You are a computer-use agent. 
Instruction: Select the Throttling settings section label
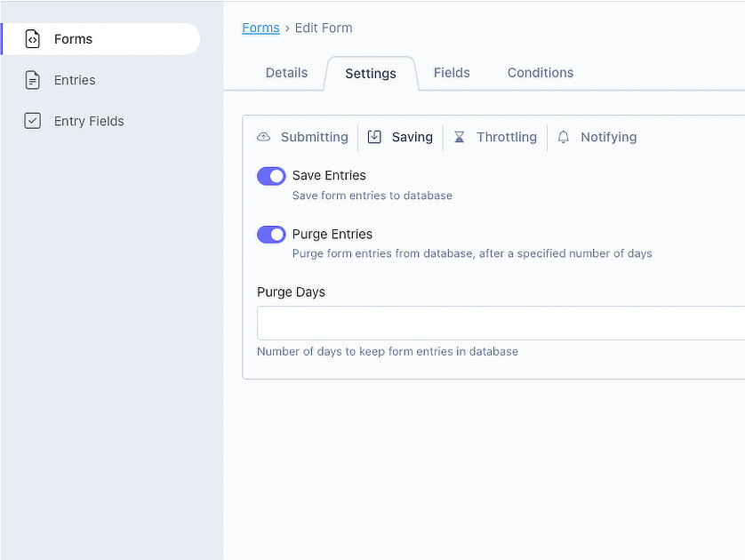pos(507,137)
